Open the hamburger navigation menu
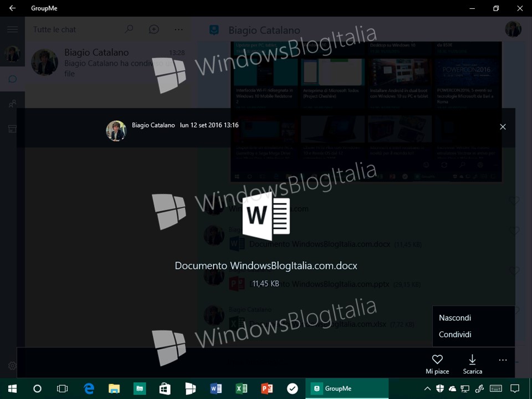The image size is (532, 399). pyautogui.click(x=13, y=29)
